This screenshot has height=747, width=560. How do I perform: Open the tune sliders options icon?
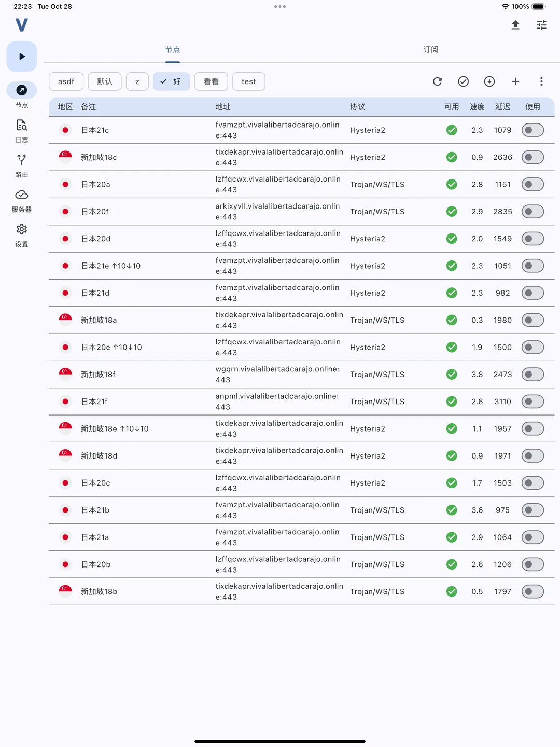tap(541, 25)
